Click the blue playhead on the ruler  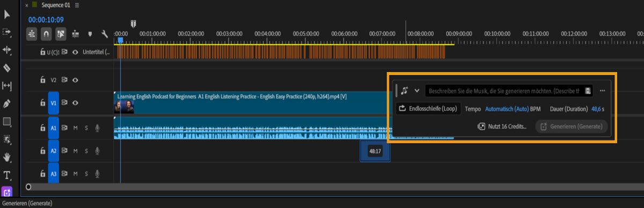[120, 40]
